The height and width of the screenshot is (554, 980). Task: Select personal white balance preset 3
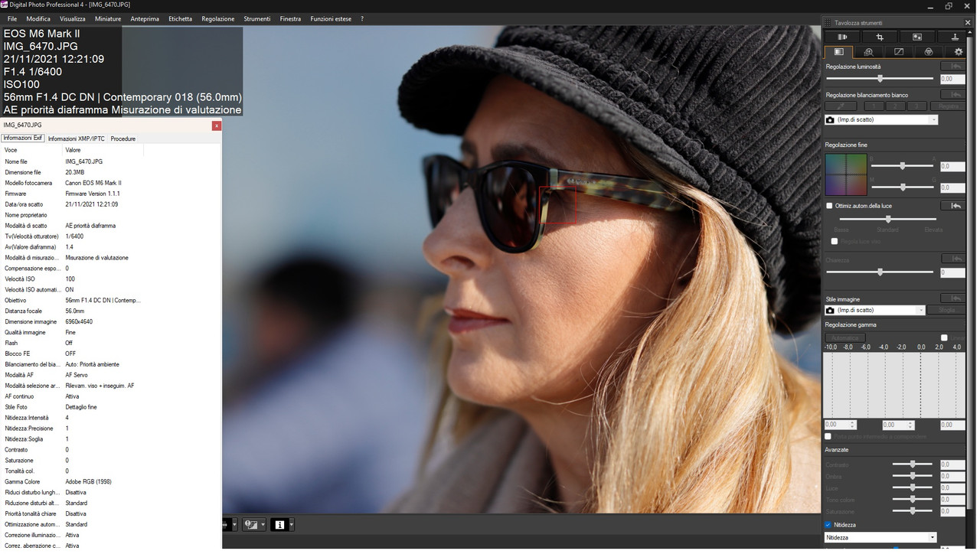coord(916,106)
